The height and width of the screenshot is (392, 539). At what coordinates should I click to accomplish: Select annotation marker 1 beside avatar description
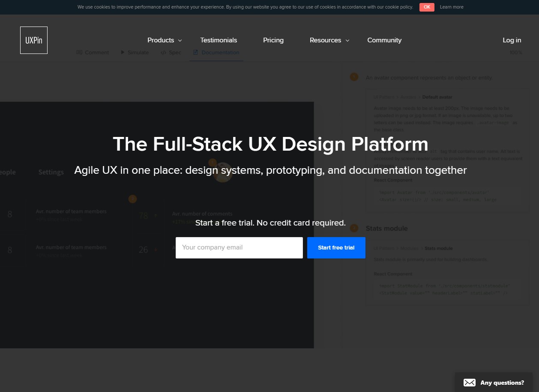tap(354, 77)
